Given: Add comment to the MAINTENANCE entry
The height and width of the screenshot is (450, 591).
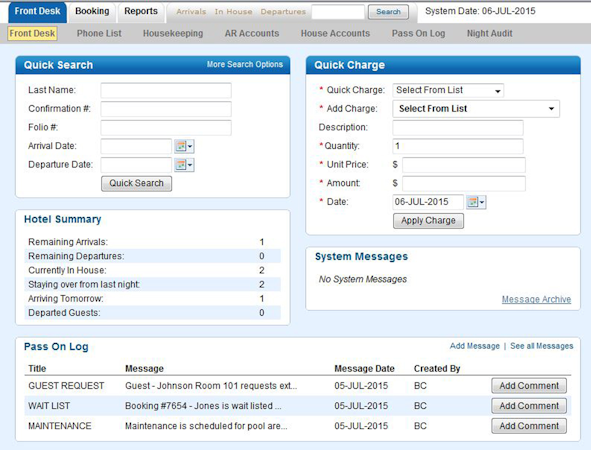Looking at the screenshot, I should [x=529, y=426].
